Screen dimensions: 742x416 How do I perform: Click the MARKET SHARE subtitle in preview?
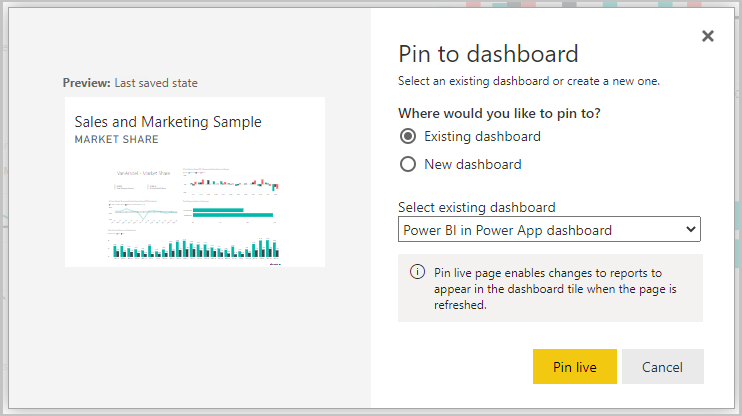(117, 140)
